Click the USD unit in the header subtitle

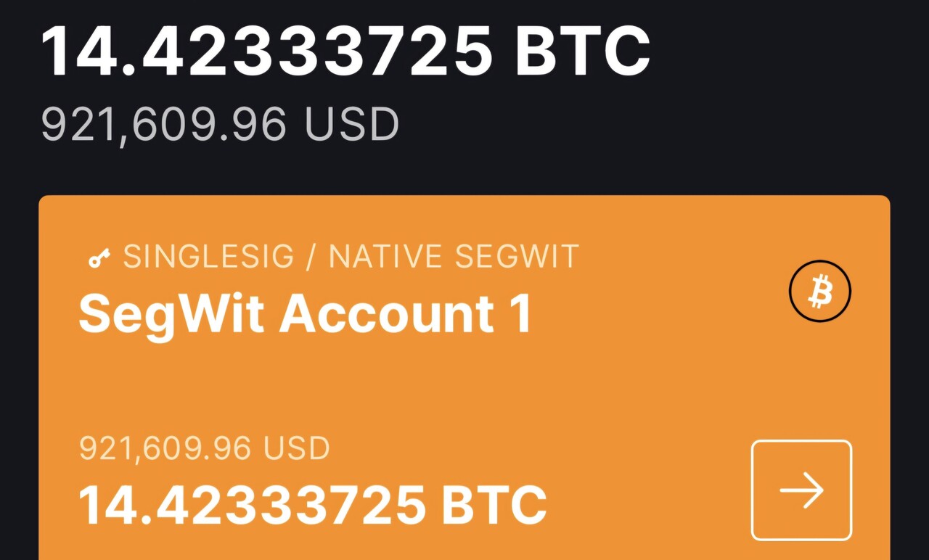352,124
